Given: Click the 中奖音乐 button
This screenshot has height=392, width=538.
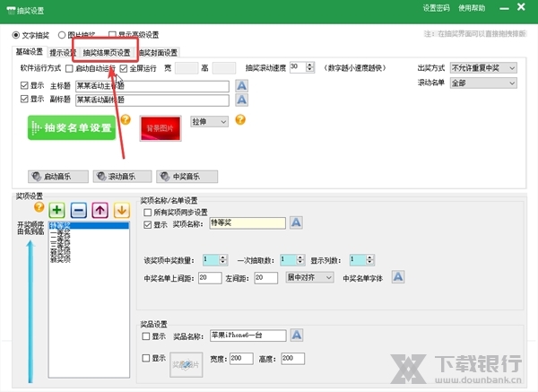Looking at the screenshot, I should tap(187, 177).
